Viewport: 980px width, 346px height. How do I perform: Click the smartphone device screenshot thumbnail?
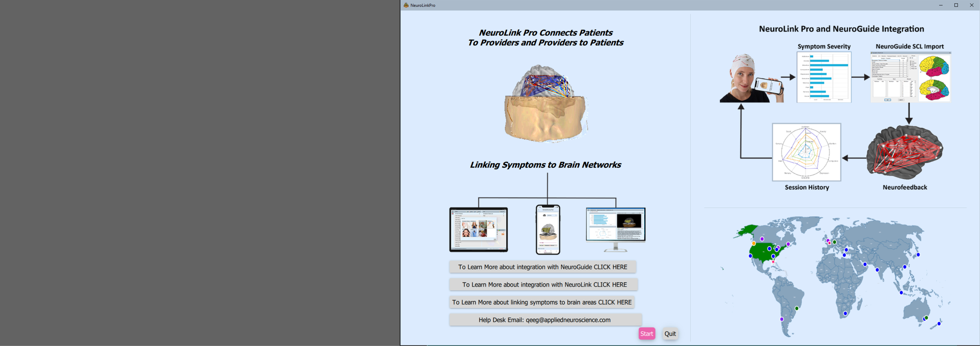(x=548, y=230)
